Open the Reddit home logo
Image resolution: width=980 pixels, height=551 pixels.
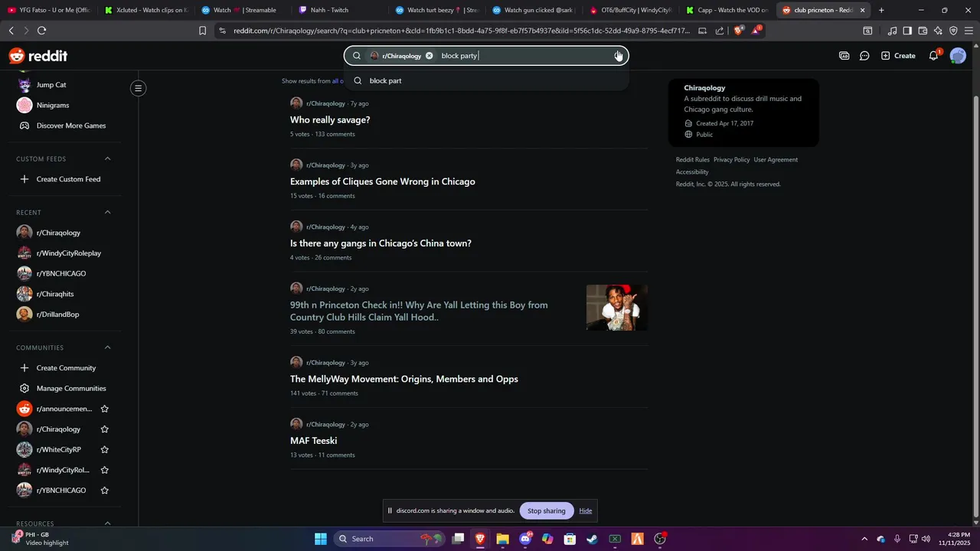pos(38,56)
